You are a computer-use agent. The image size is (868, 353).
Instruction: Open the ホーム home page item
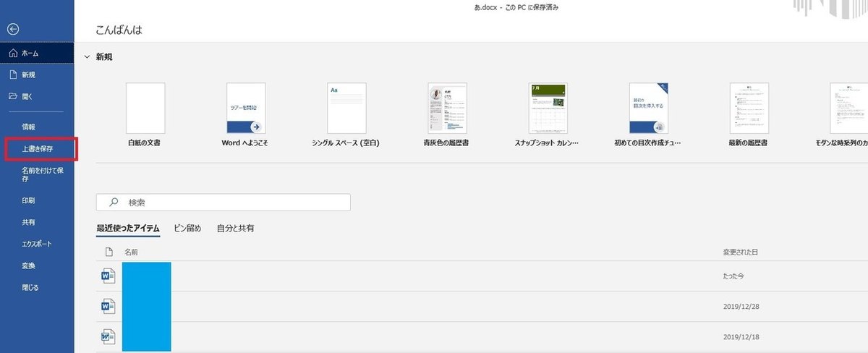[x=37, y=53]
